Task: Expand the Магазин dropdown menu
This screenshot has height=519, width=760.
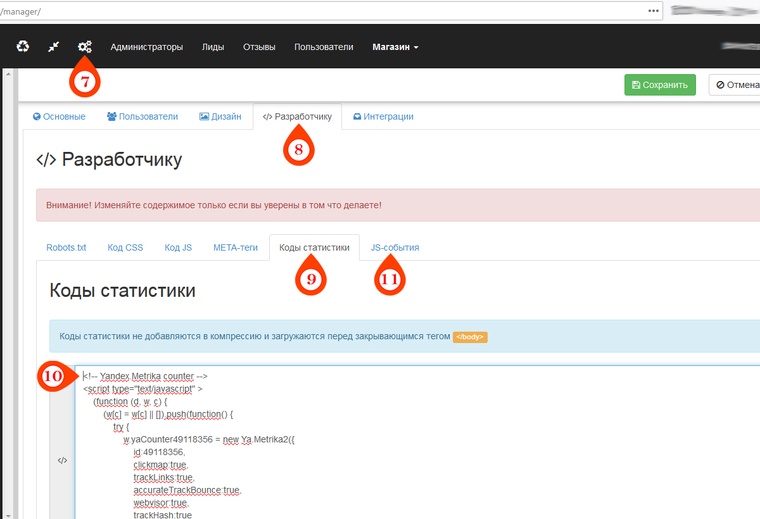Action: [x=395, y=47]
